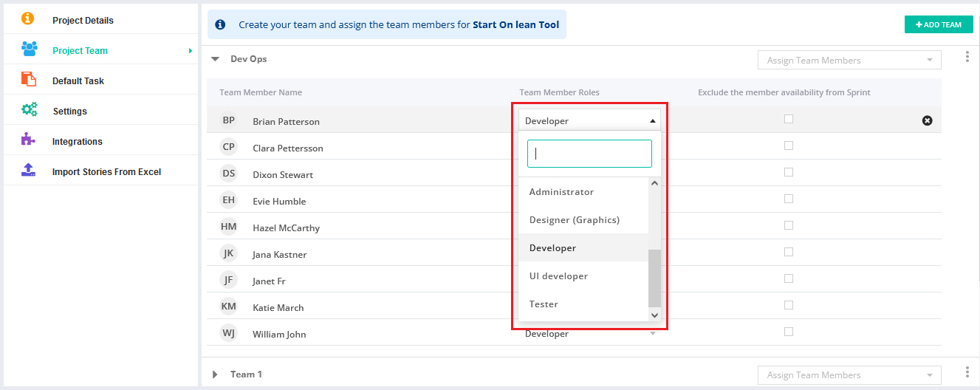Click the JK avatar for Jana Kastner
The width and height of the screenshot is (980, 390).
point(229,253)
